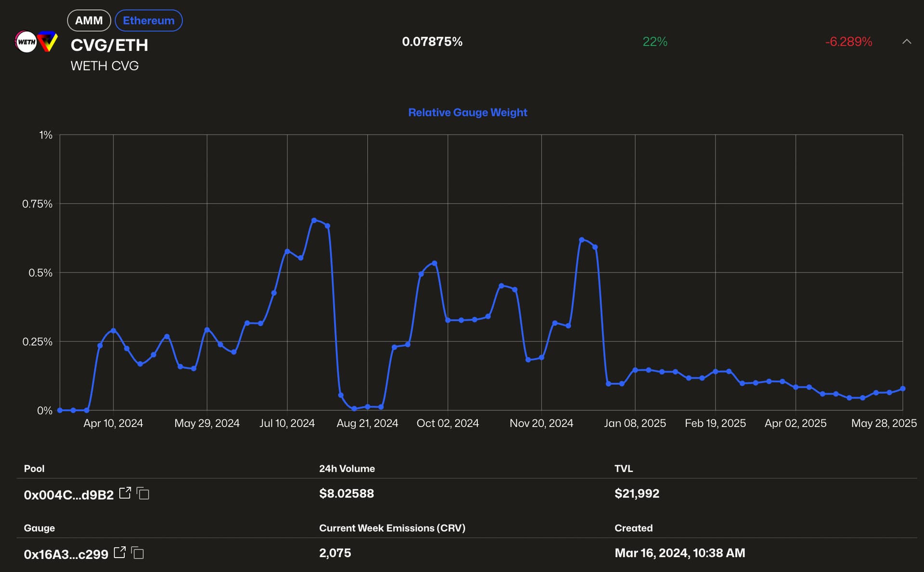Click the chart peak data point in July 2024
Image resolution: width=924 pixels, height=572 pixels.
(314, 221)
